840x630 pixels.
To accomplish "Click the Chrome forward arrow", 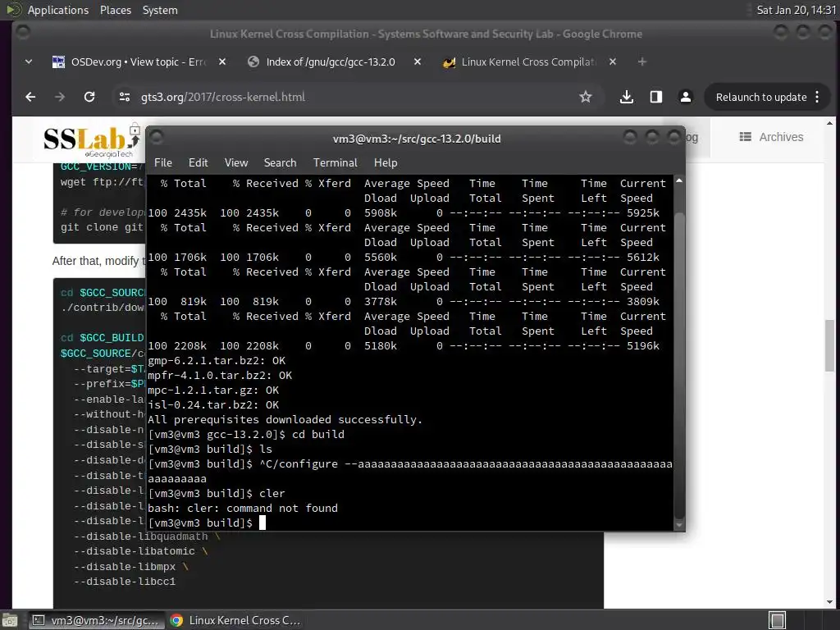I will tap(60, 97).
